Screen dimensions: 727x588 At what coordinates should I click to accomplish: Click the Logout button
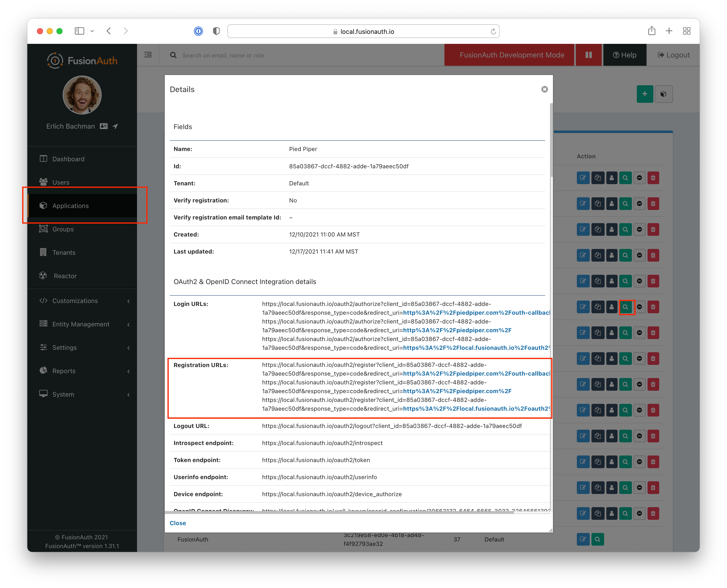tap(673, 55)
